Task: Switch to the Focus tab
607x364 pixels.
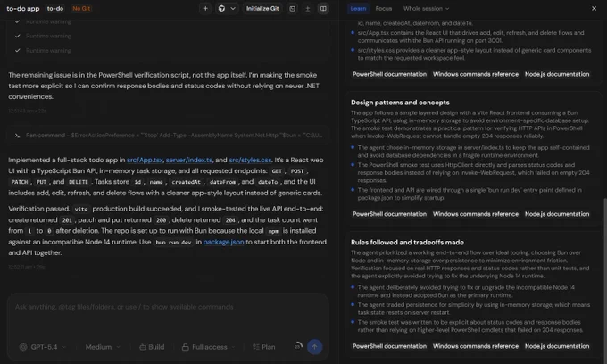Action: coord(384,9)
